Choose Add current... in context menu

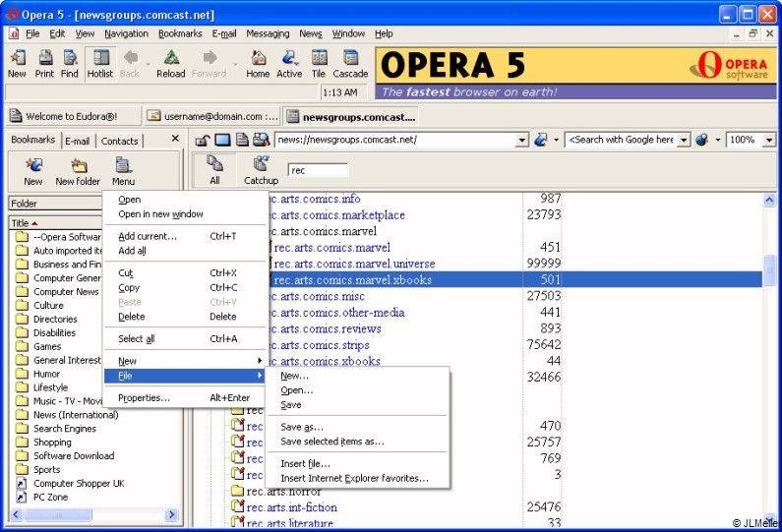tap(185, 236)
